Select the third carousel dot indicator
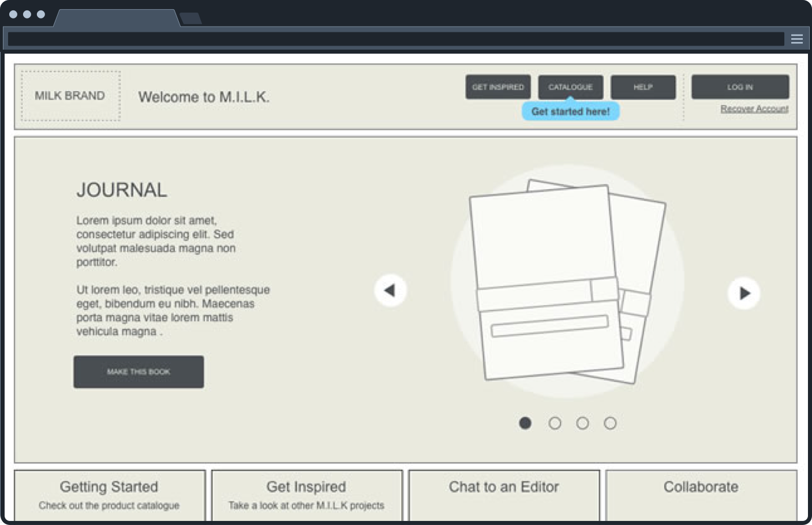Viewport: 812px width, 525px height. (x=582, y=423)
